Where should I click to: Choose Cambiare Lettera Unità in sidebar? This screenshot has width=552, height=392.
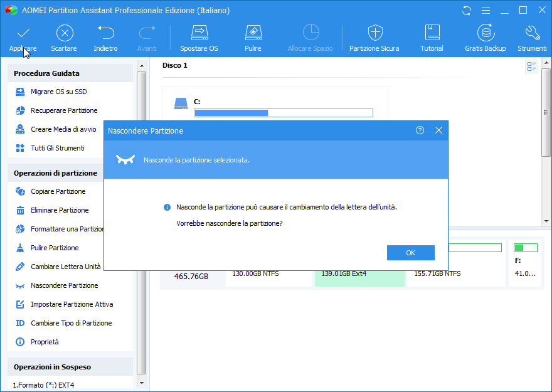(65, 267)
